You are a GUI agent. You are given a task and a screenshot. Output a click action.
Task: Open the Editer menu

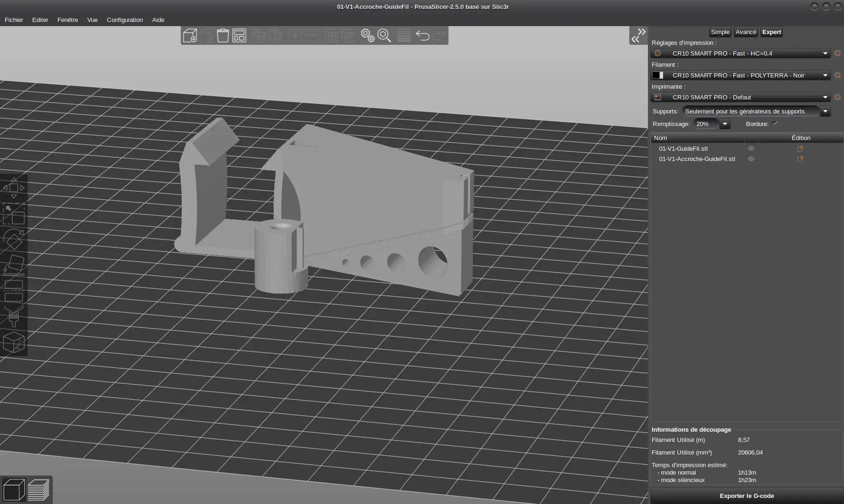[40, 20]
